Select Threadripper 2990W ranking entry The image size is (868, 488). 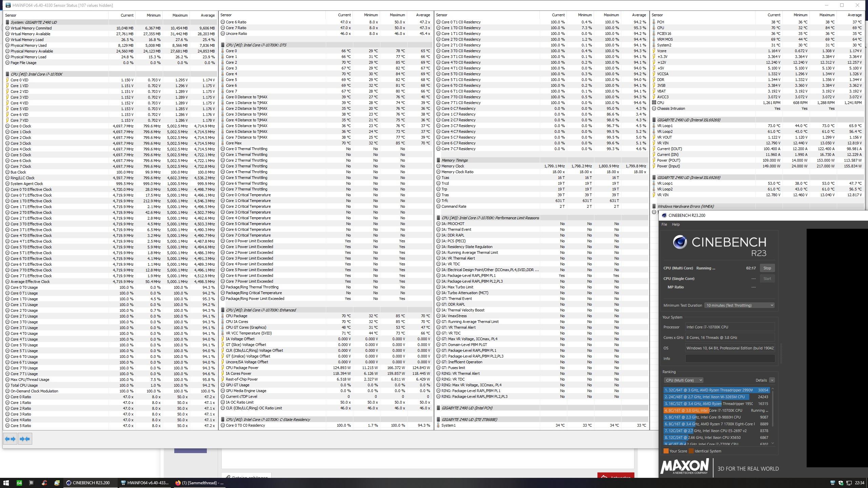[x=717, y=390]
